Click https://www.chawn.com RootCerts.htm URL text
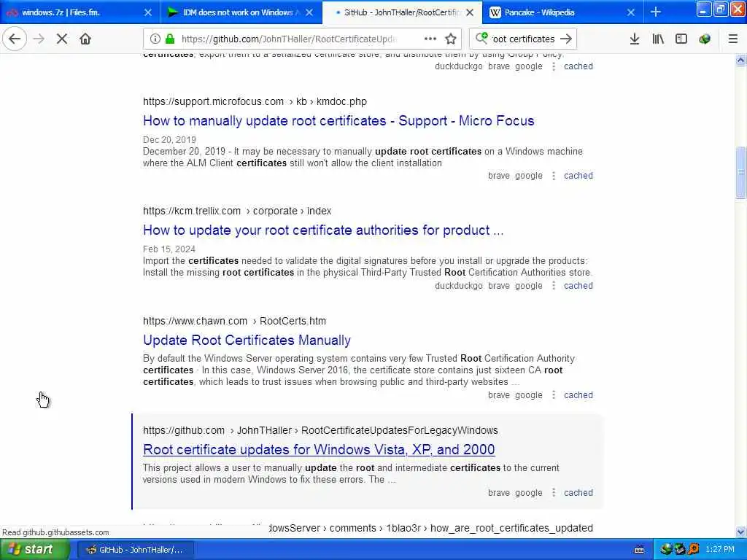 (x=234, y=321)
